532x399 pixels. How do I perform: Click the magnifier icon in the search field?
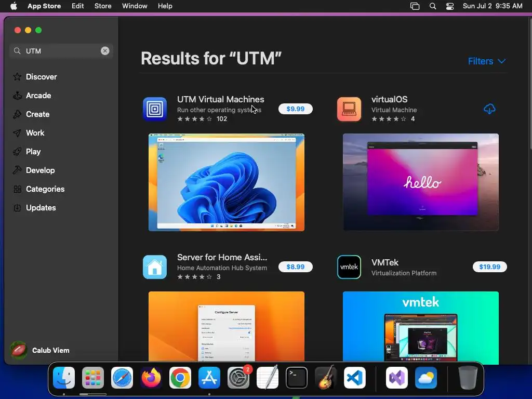point(17,51)
